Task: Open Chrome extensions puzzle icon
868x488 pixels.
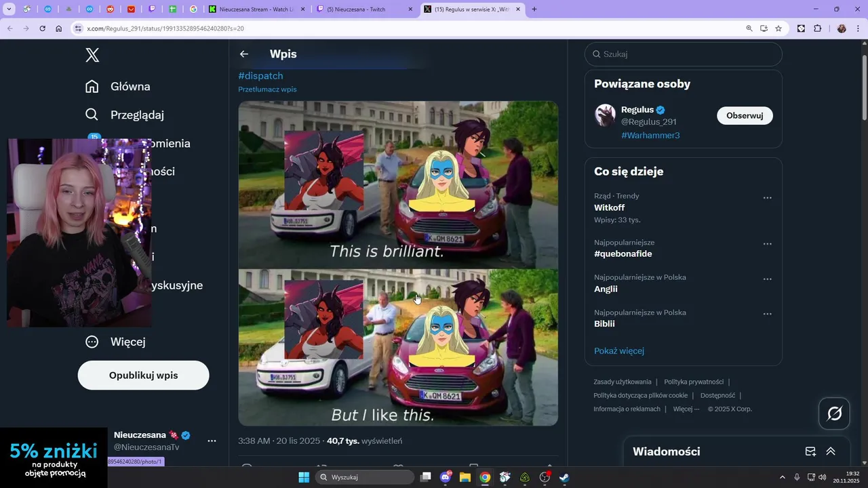Action: [817, 28]
